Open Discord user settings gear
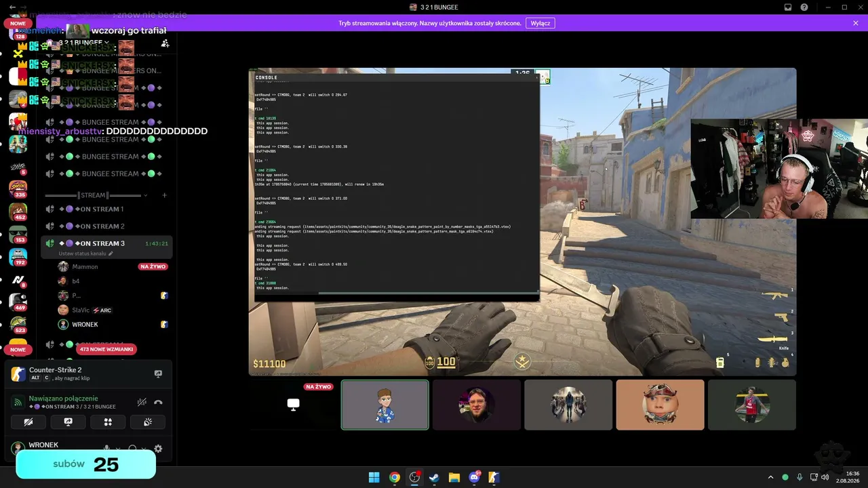This screenshot has width=868, height=488. click(158, 449)
